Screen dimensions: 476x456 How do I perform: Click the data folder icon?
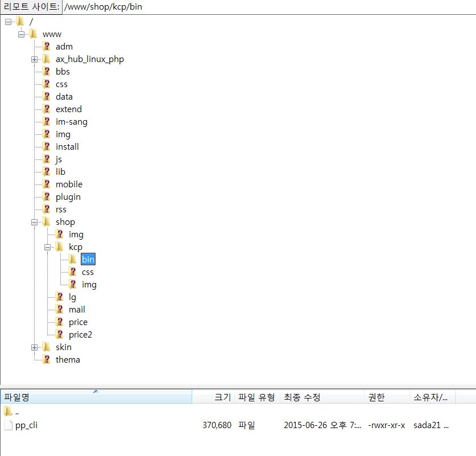tap(47, 97)
